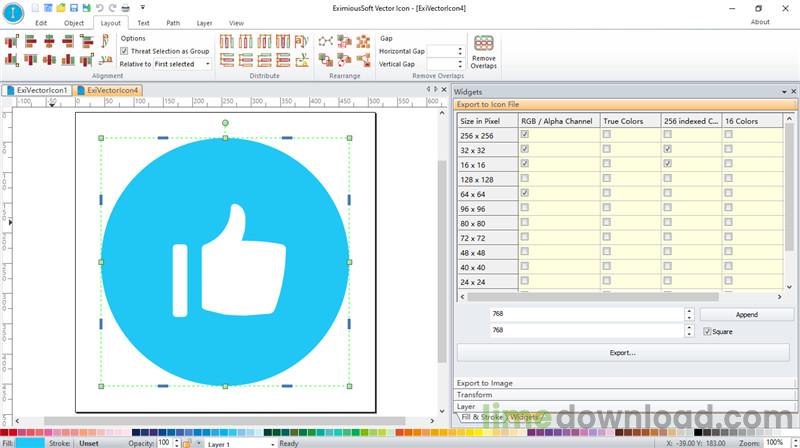The width and height of the screenshot is (800, 448).
Task: Click the Export... button
Action: (x=623, y=353)
